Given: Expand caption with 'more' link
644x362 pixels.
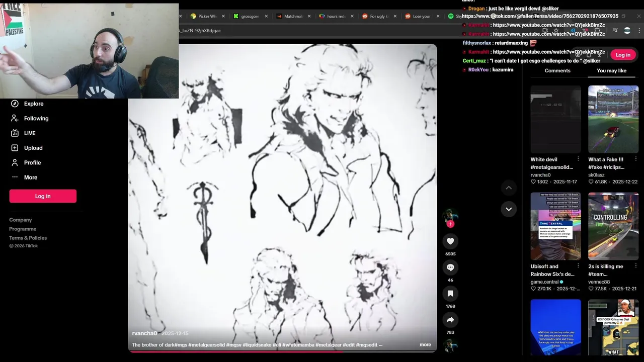Looking at the screenshot, I should [425, 345].
